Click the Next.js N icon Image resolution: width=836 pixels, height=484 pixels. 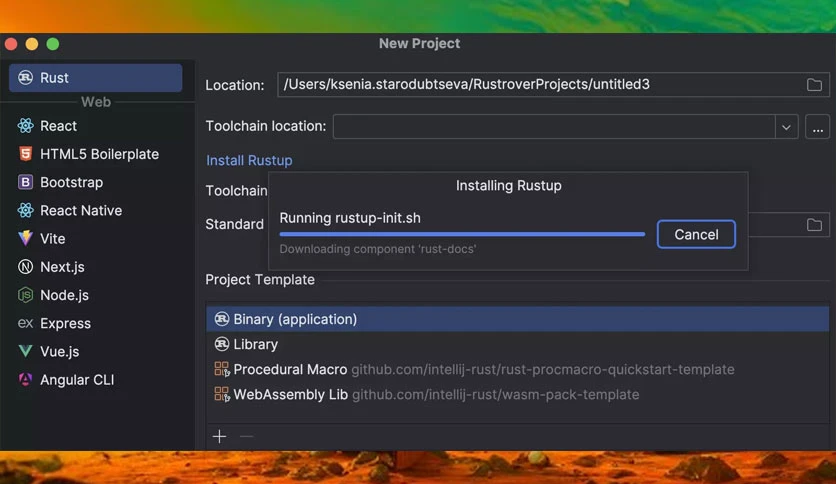pyautogui.click(x=25, y=267)
